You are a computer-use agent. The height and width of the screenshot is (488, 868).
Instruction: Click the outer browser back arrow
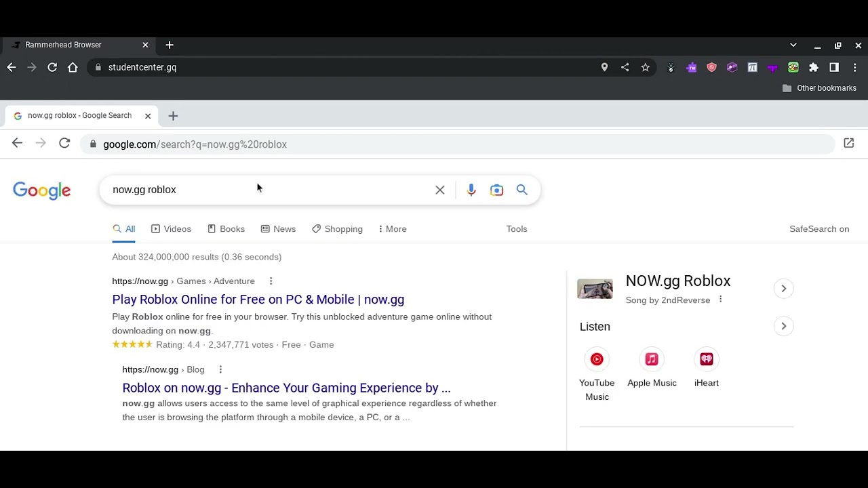coord(12,67)
